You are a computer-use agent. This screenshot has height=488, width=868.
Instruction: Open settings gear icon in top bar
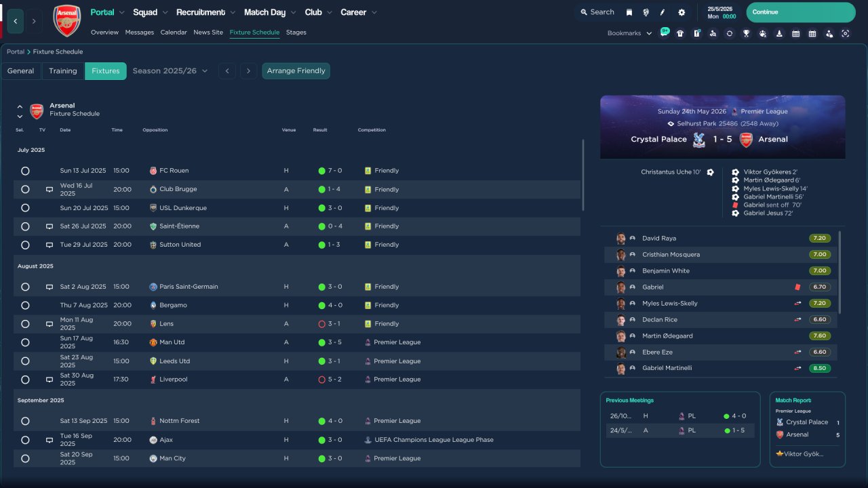(x=682, y=12)
